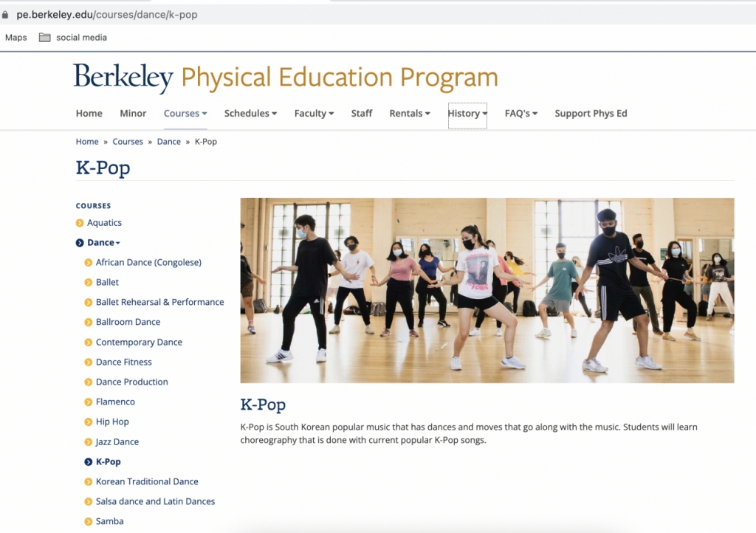Click the Dance breadcrumb link

[x=168, y=142]
